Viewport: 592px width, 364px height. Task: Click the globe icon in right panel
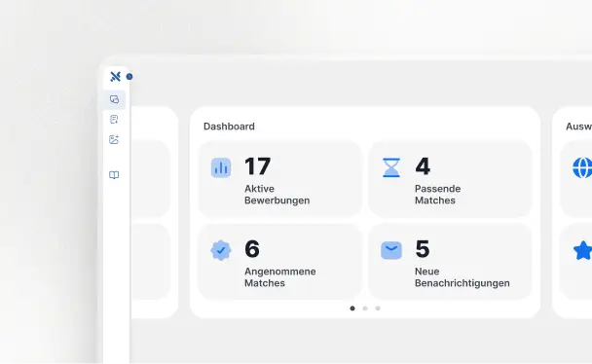click(x=582, y=167)
